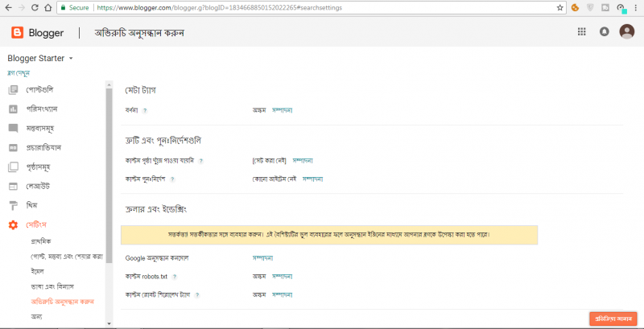Screen dimensions: 644x329
Task: Click সম্পাদনা link in the বর্ণনা row
Action: point(283,110)
